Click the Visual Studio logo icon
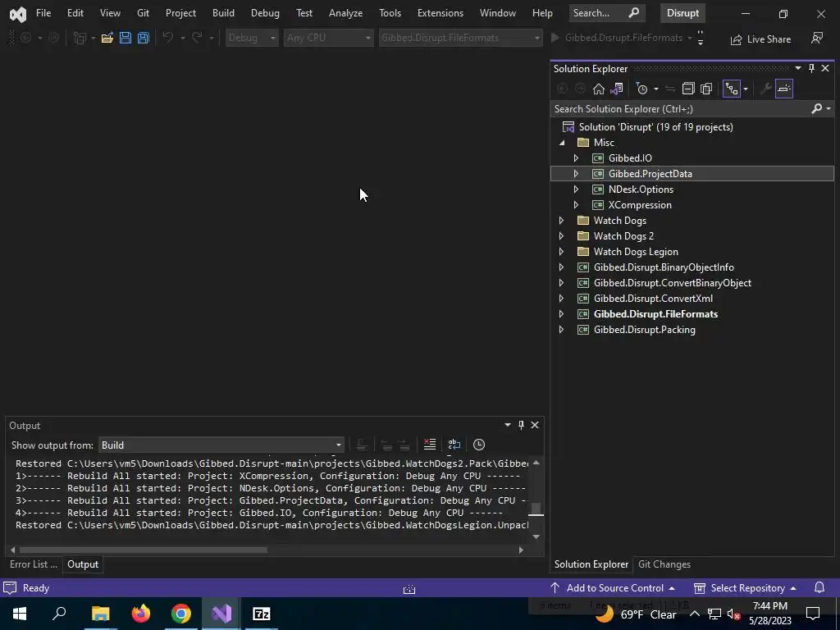 point(18,14)
